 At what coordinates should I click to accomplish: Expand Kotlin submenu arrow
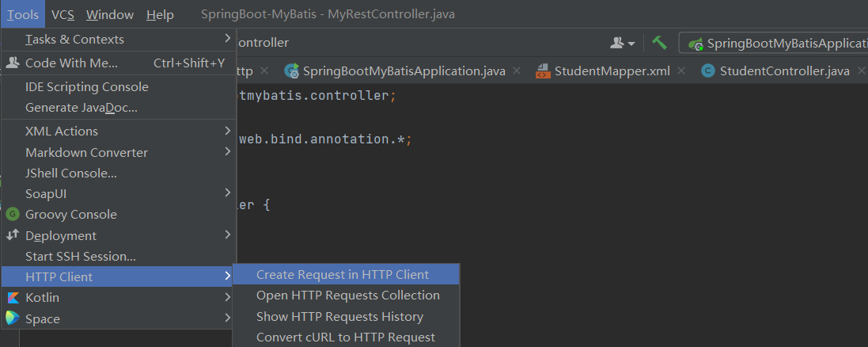228,297
